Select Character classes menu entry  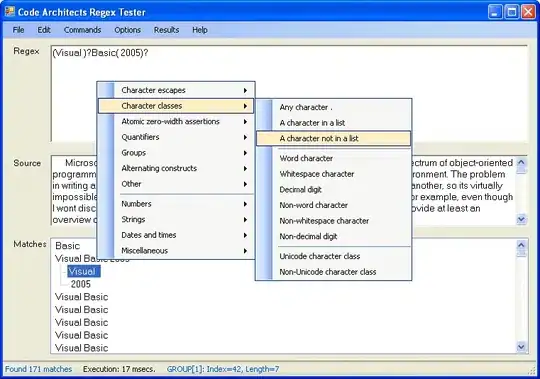[176, 106]
